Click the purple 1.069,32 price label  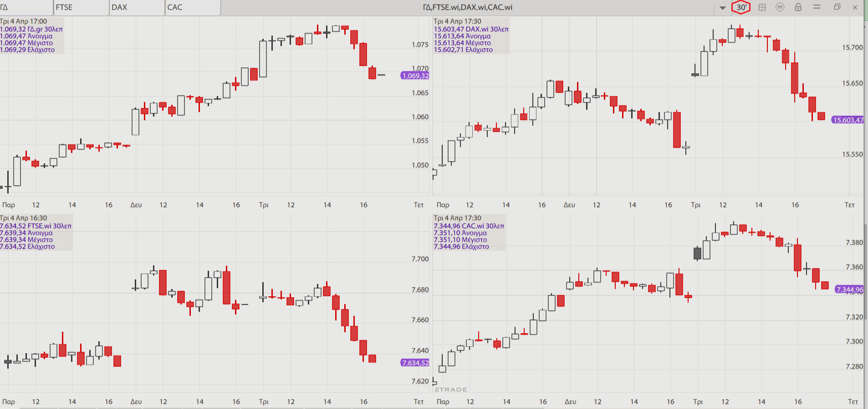click(x=415, y=76)
